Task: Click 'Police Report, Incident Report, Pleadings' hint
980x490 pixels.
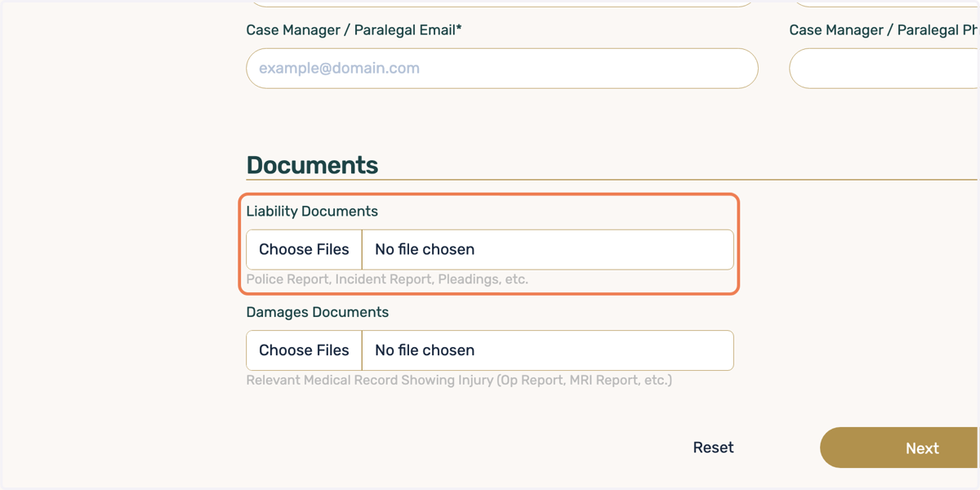Action: [x=387, y=279]
